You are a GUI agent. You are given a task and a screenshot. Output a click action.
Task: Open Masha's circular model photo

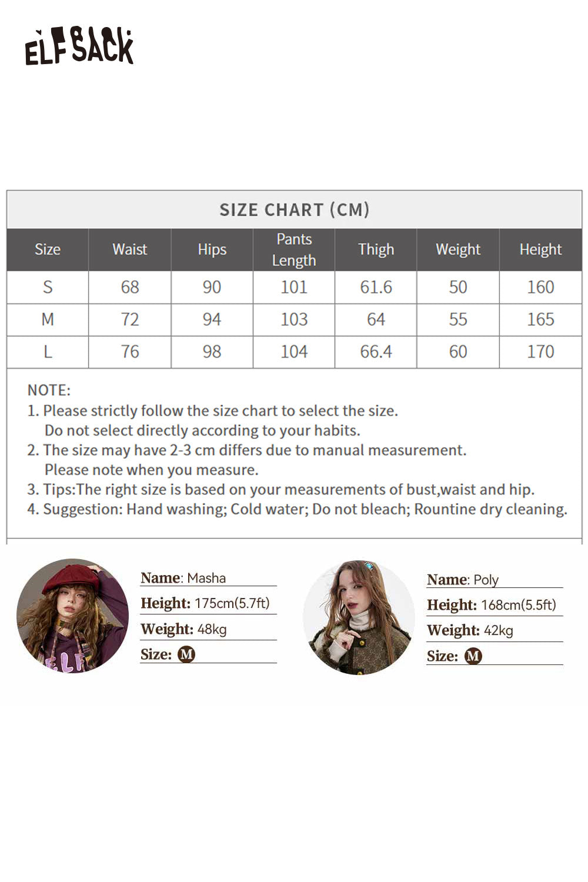(72, 616)
